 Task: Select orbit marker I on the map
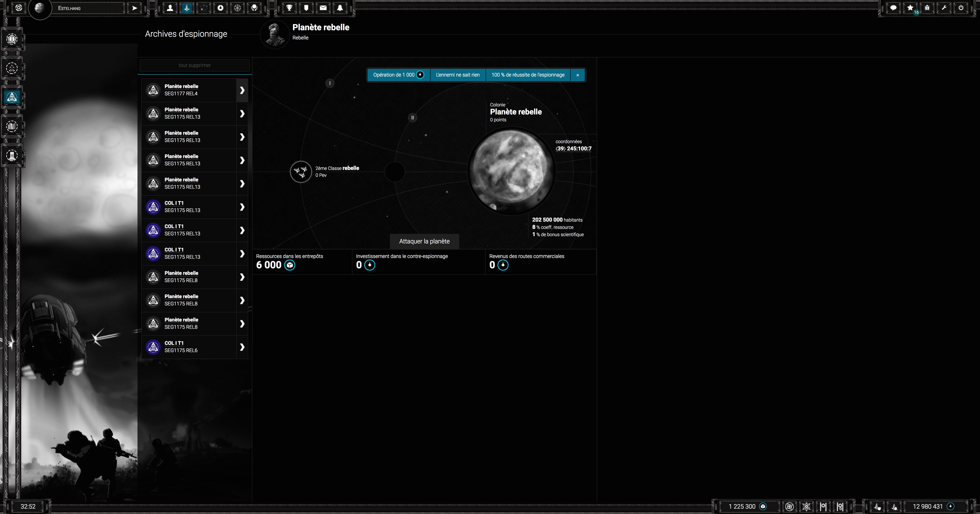click(330, 83)
